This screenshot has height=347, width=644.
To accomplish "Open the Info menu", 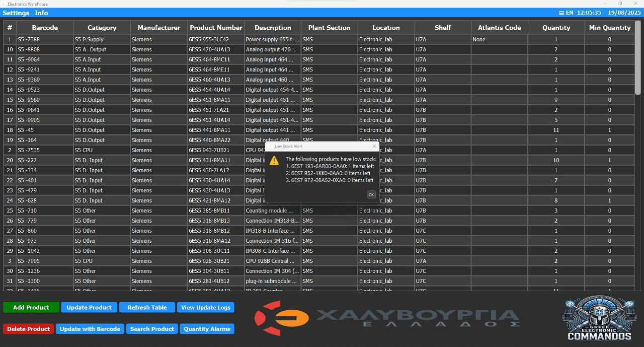I will (41, 13).
